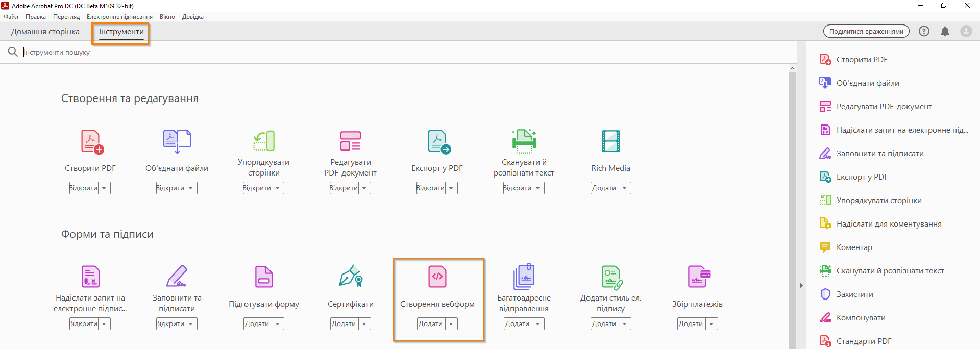The width and height of the screenshot is (980, 349).
Task: Click the Поділитися враженнями button
Action: tap(866, 31)
